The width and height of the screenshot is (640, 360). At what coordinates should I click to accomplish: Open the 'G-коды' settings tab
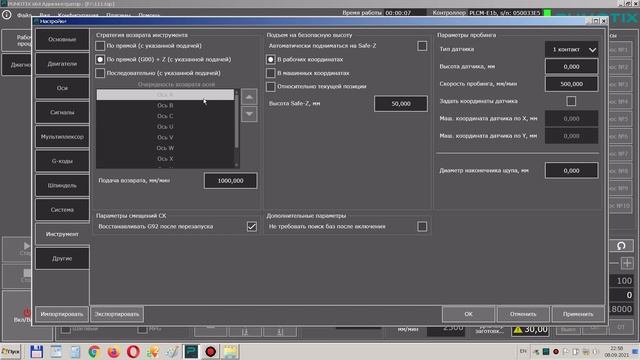pyautogui.click(x=62, y=161)
